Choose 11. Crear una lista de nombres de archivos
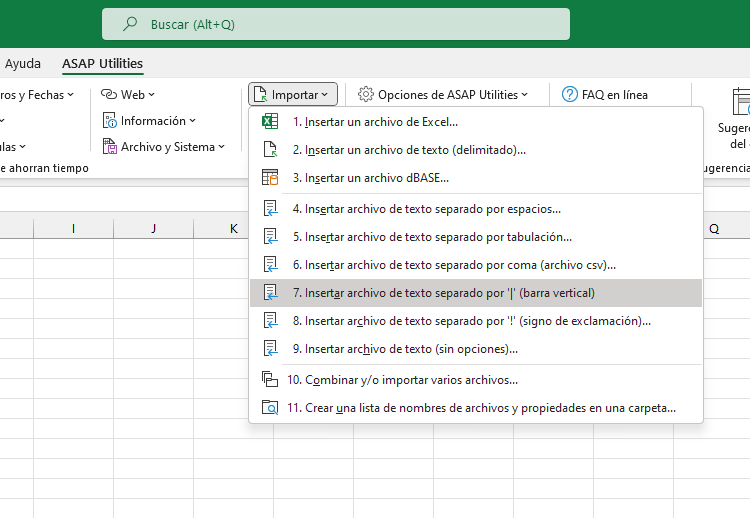750x518 pixels. click(x=476, y=408)
